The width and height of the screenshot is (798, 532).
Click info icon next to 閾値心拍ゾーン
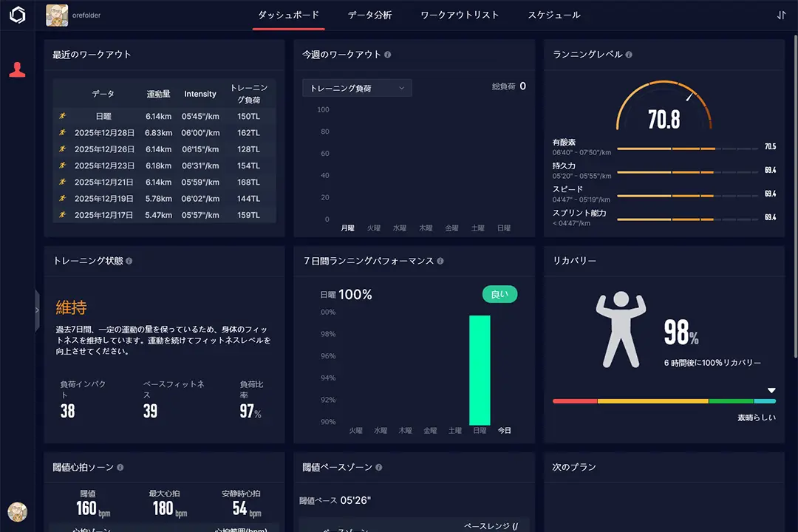pyautogui.click(x=120, y=467)
